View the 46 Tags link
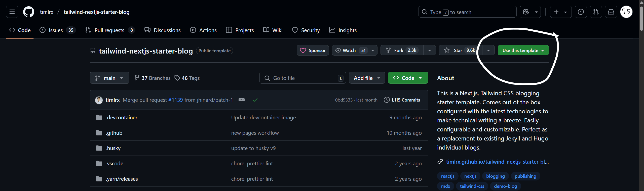644x191 pixels. (187, 78)
